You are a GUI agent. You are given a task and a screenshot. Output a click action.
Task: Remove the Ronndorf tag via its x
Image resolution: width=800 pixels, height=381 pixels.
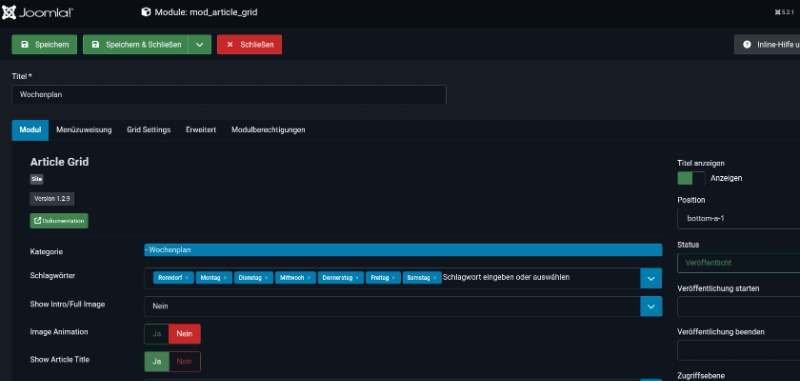[x=187, y=278]
